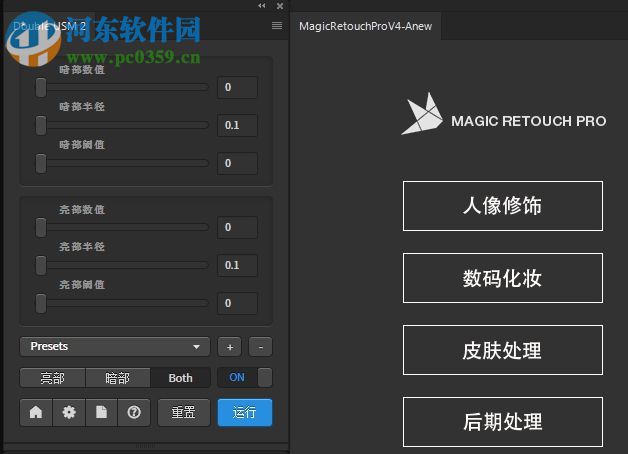
Task: Click the Magic Retouch Pro bird logo
Action: click(x=422, y=114)
